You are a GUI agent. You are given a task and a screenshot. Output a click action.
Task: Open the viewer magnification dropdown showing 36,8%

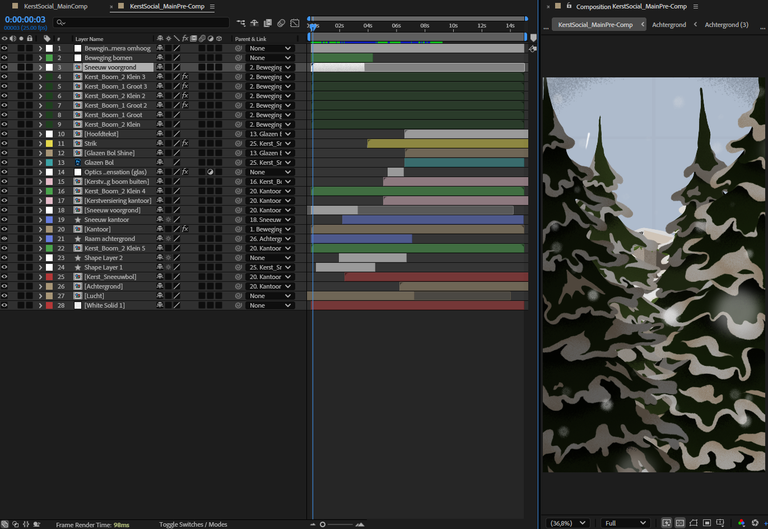(x=566, y=522)
